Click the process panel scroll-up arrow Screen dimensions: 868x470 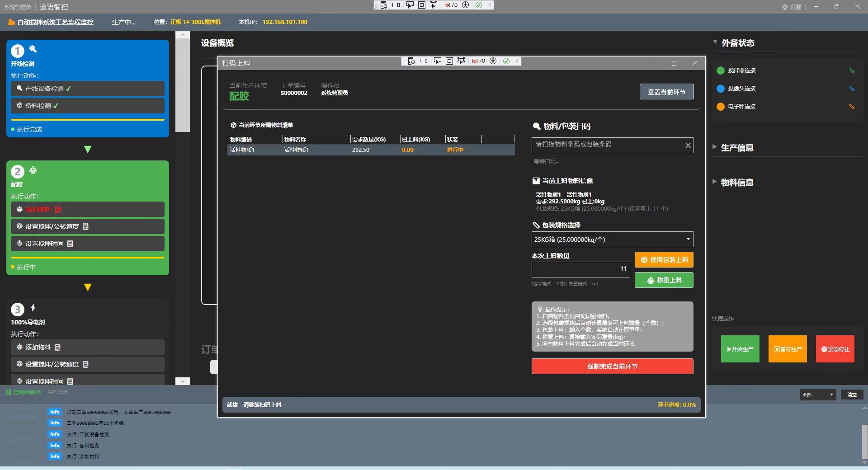point(182,35)
